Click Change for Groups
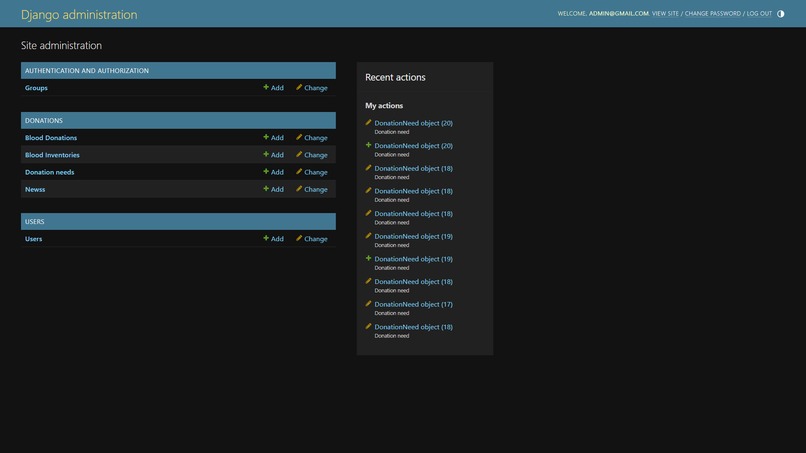This screenshot has height=453, width=806. [x=312, y=88]
